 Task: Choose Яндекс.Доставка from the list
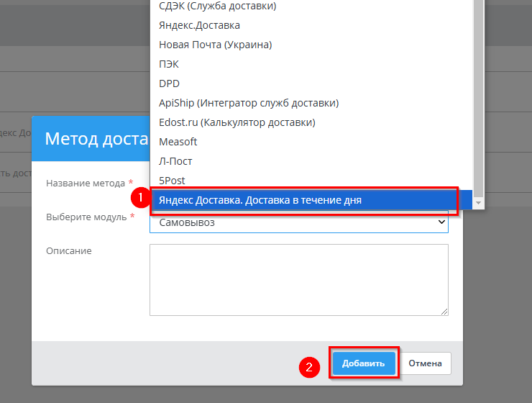[311, 25]
